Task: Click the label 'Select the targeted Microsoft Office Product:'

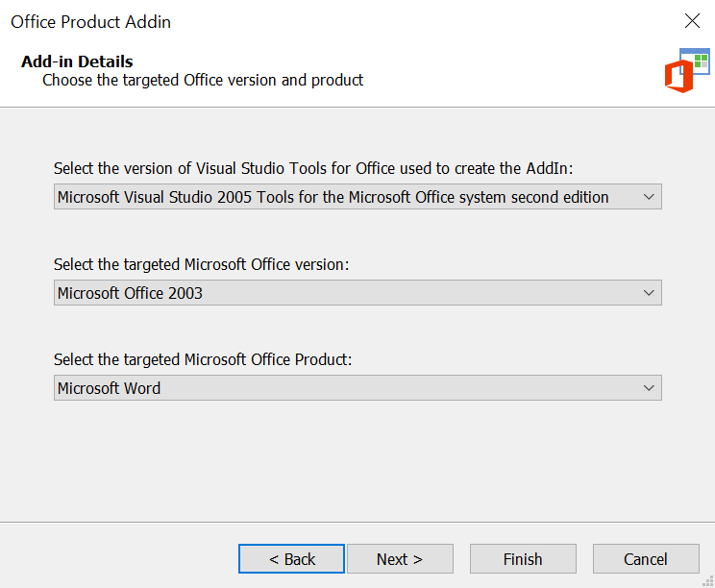Action: (203, 359)
